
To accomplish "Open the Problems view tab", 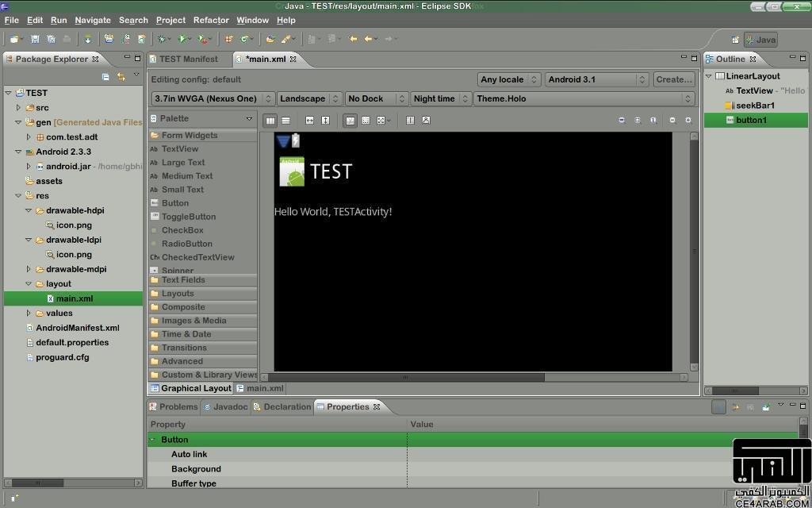I will 174,407.
